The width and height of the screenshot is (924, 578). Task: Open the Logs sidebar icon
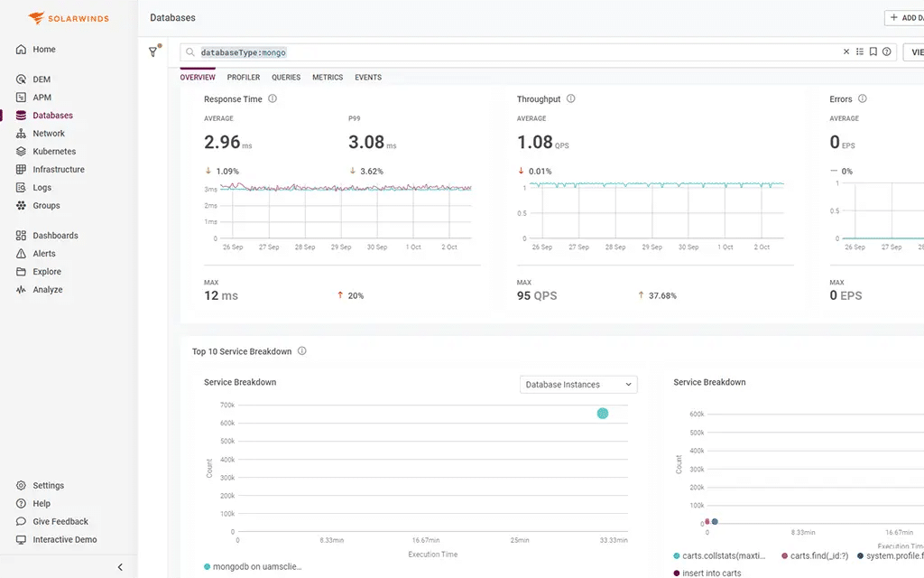tap(22, 188)
